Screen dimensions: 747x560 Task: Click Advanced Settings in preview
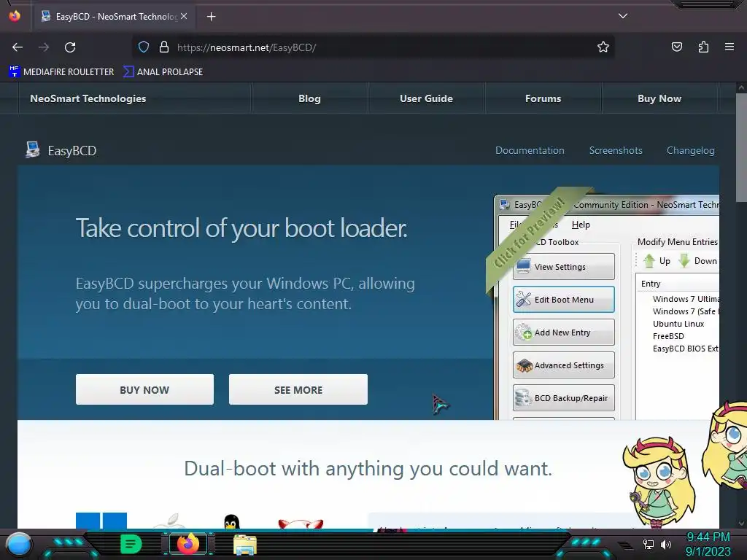[x=564, y=365]
